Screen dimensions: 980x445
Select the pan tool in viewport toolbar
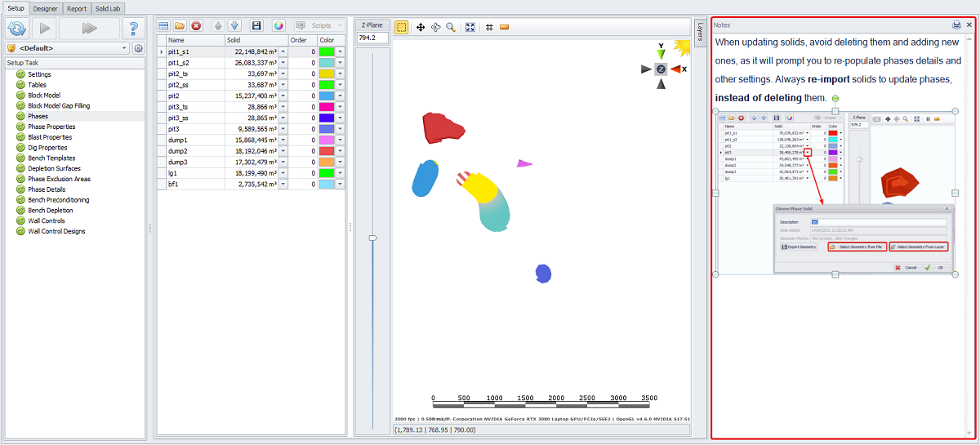click(421, 27)
